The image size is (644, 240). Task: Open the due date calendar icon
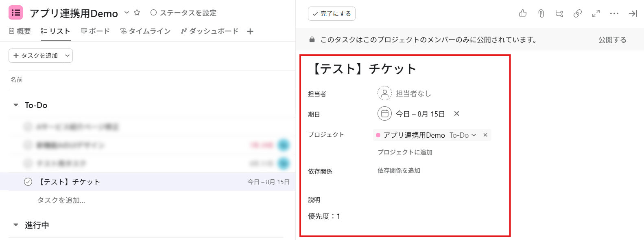384,114
